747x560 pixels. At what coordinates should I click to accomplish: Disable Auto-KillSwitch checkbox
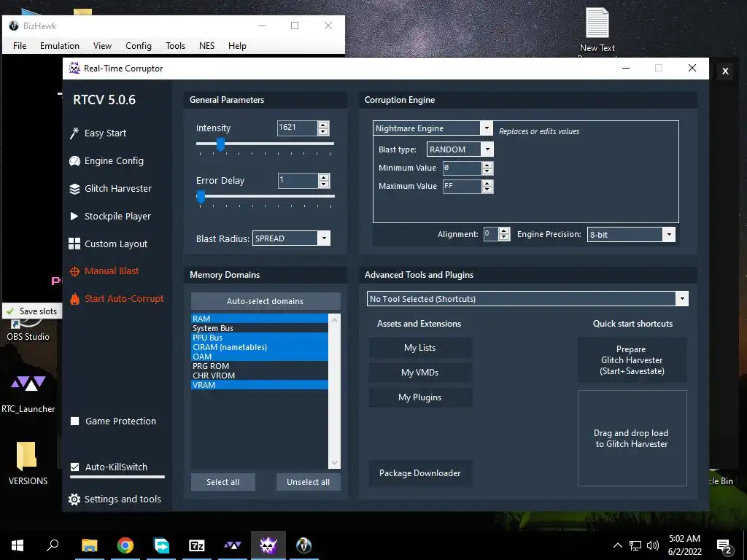pyautogui.click(x=75, y=467)
